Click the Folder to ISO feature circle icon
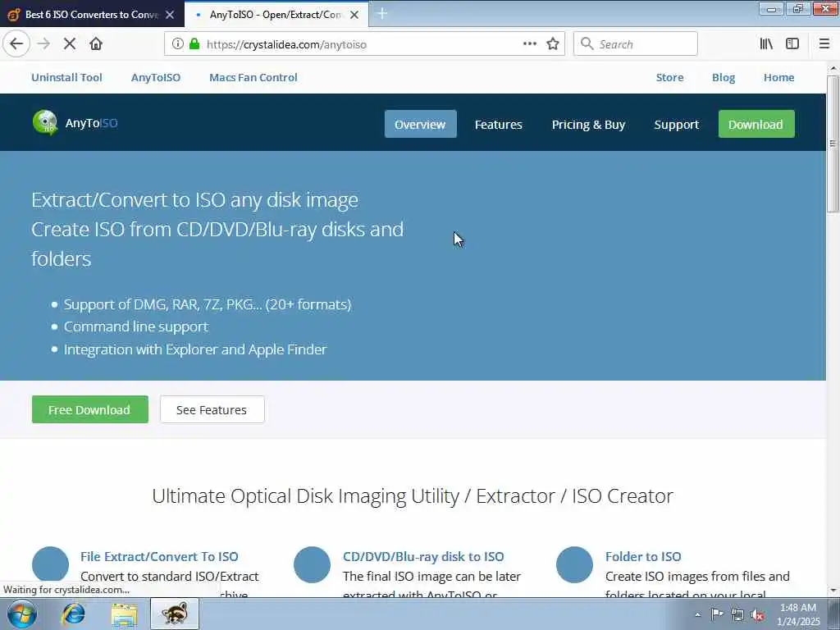 [x=575, y=564]
